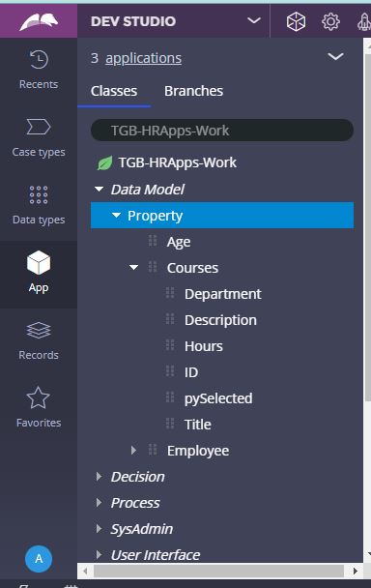Click the rocket launch icon
The height and width of the screenshot is (588, 371).
point(363,21)
